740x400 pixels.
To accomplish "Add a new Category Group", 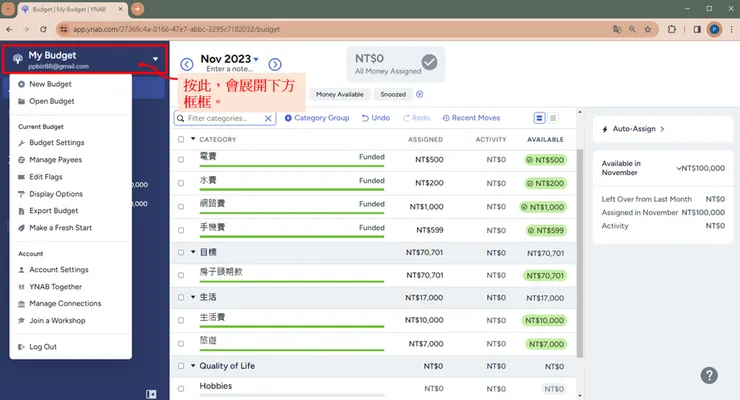I will click(317, 118).
